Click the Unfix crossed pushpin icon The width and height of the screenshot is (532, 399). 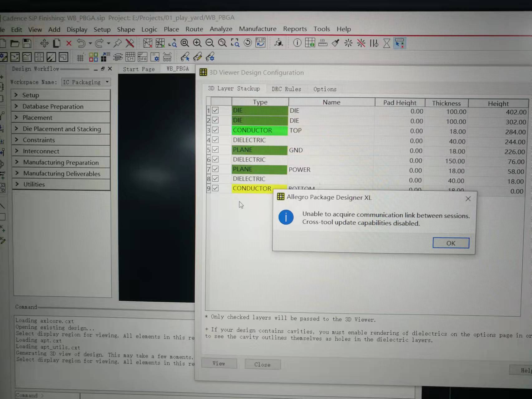click(x=130, y=43)
